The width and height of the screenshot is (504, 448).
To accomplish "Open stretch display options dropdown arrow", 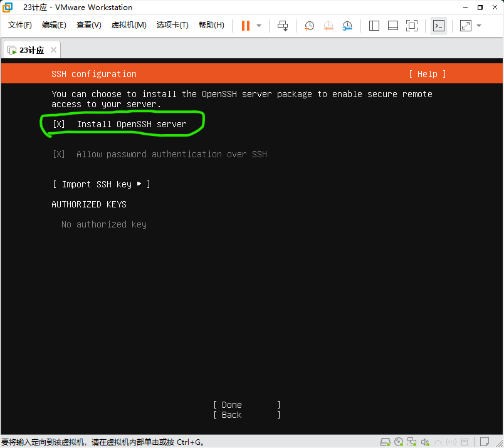I will tap(479, 26).
